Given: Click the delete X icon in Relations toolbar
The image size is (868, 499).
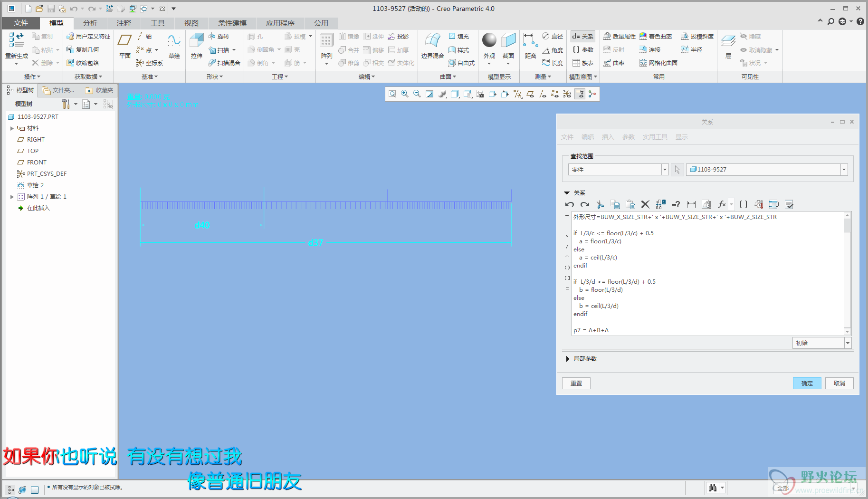Looking at the screenshot, I should pyautogui.click(x=645, y=204).
